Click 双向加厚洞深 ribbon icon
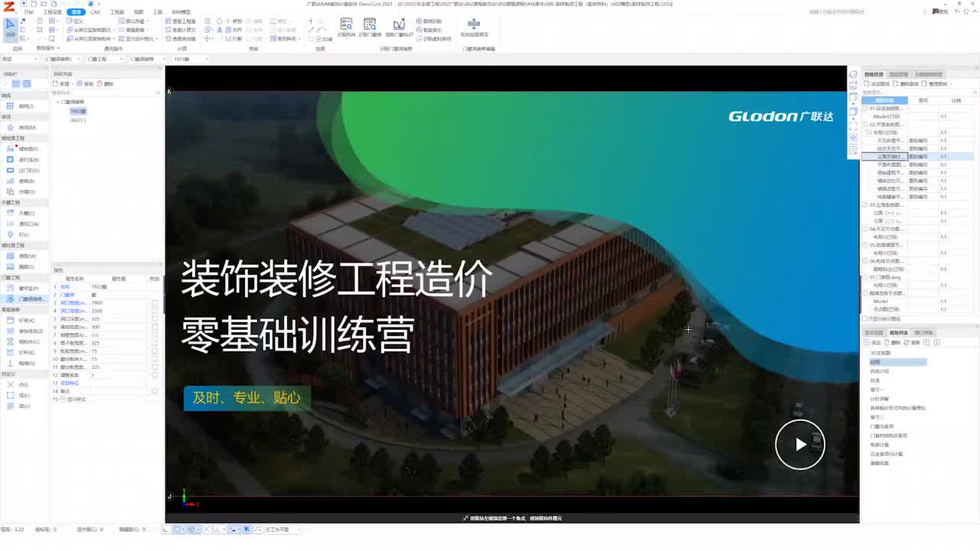This screenshot has width=980, height=551. point(474,28)
